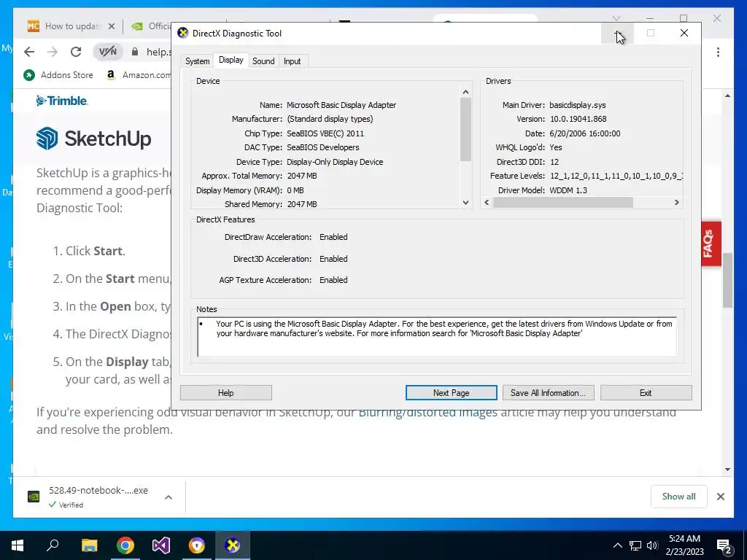Click the Device vertical scrollbar thumb
Screen dimensions: 747x560
click(x=465, y=130)
